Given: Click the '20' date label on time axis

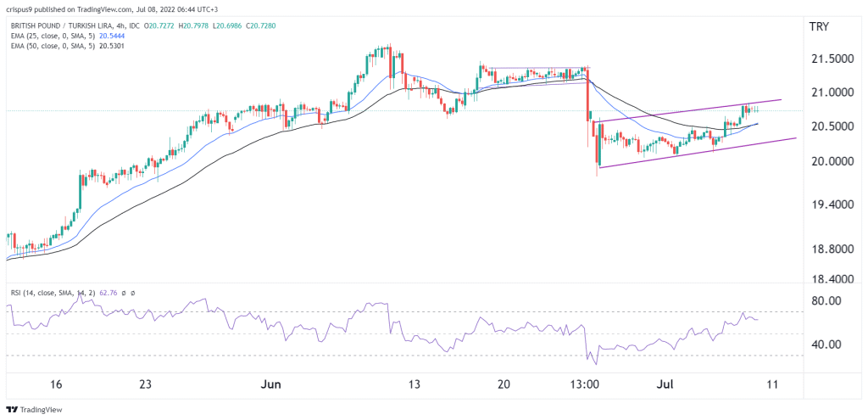Looking at the screenshot, I should (504, 384).
